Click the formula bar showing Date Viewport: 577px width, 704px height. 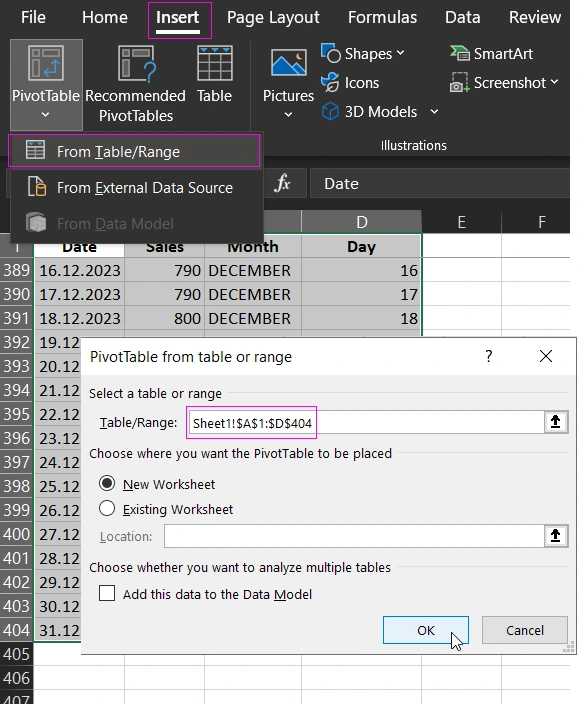pyautogui.click(x=440, y=184)
